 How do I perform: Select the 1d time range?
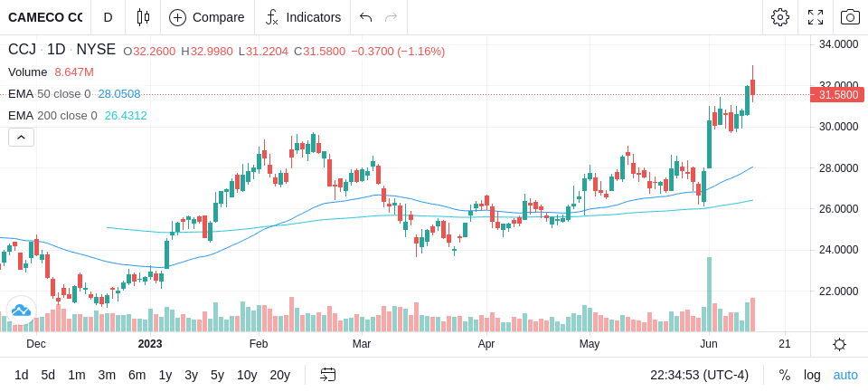[x=21, y=375]
